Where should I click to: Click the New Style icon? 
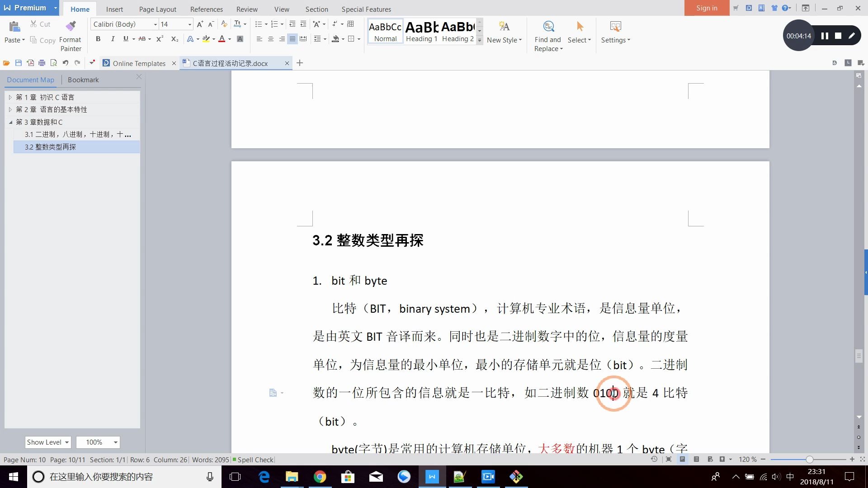(504, 33)
